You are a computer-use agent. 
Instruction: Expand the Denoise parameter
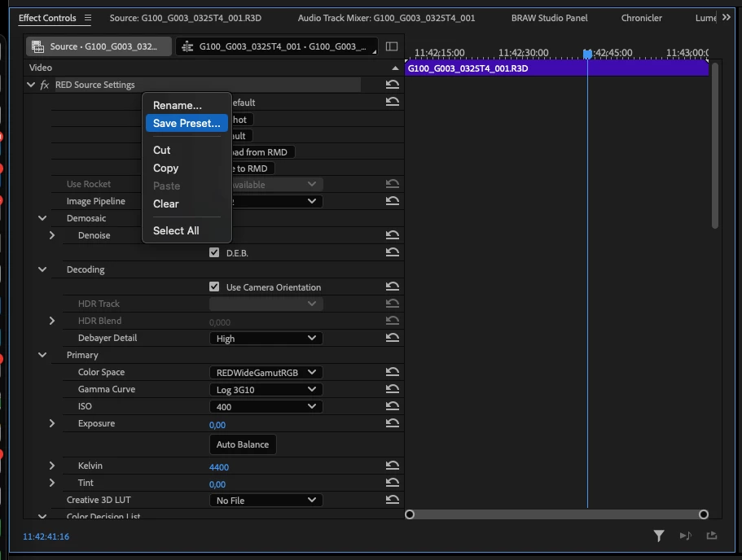52,235
